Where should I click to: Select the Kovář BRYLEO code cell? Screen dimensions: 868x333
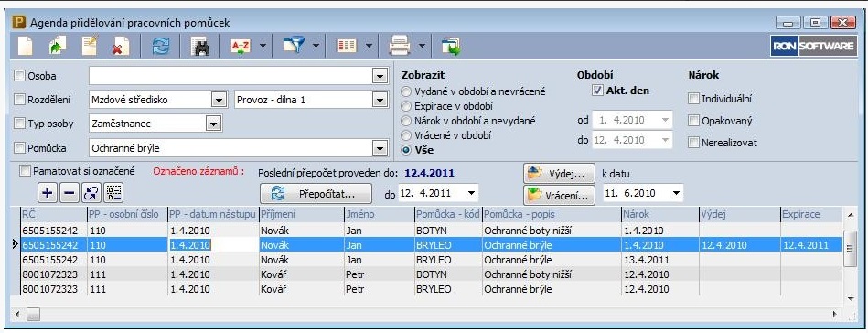(448, 289)
